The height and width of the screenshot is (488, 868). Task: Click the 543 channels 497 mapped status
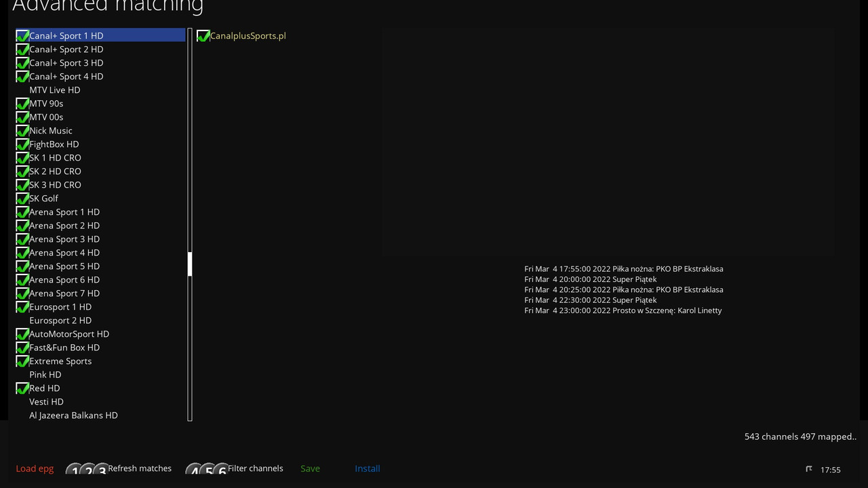point(800,436)
